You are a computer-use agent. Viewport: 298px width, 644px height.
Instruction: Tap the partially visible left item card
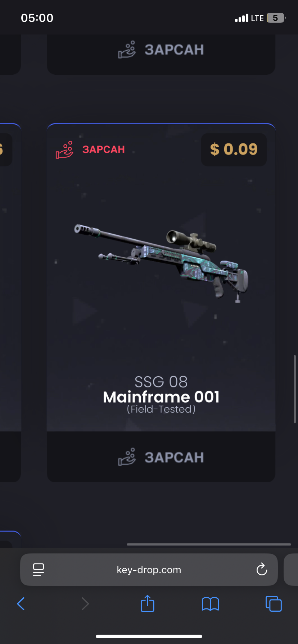tap(10, 303)
